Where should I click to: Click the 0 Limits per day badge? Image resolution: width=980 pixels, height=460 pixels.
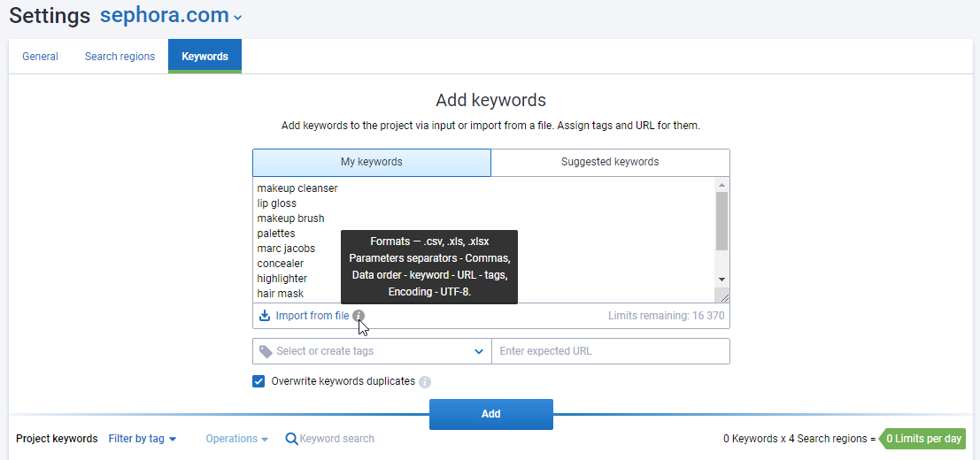pyautogui.click(x=922, y=439)
